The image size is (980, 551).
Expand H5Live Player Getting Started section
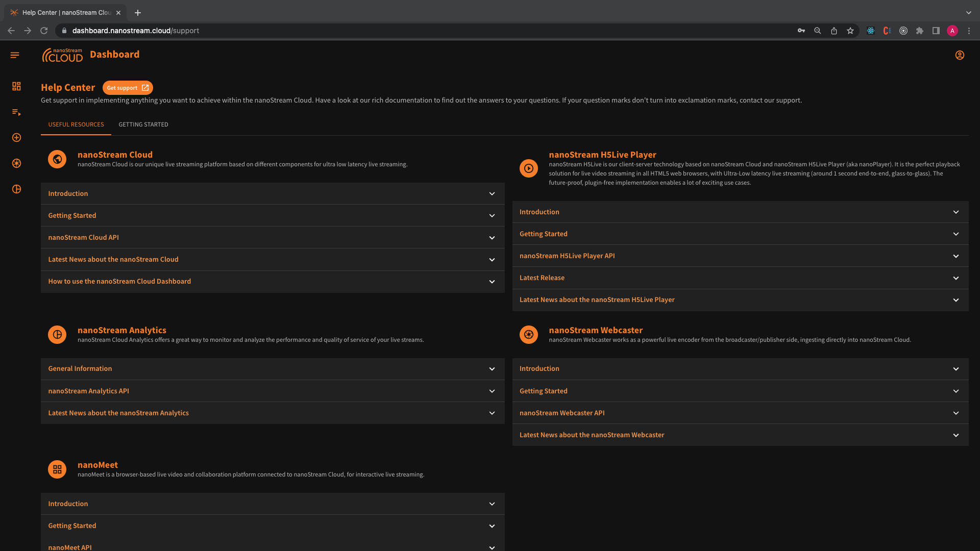coord(740,234)
